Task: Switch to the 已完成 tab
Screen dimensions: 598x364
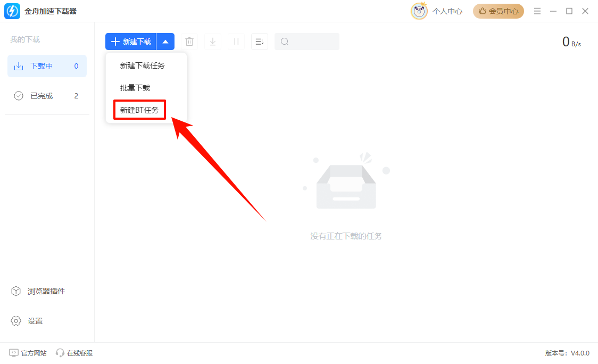Action: (x=47, y=96)
